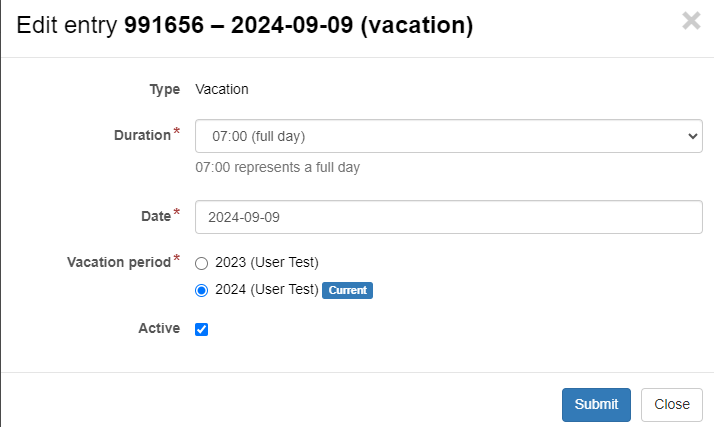
Task: Select the 2024 (User Test) radio button
Action: tap(201, 290)
